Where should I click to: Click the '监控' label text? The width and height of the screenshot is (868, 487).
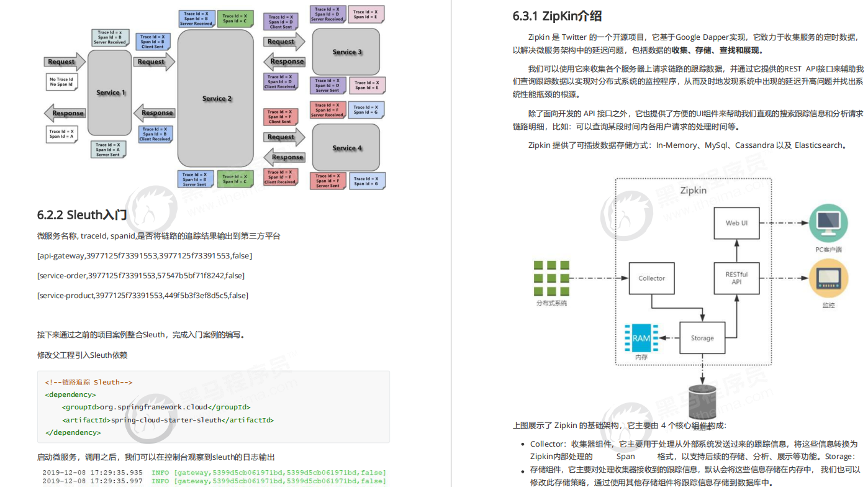pos(829,306)
